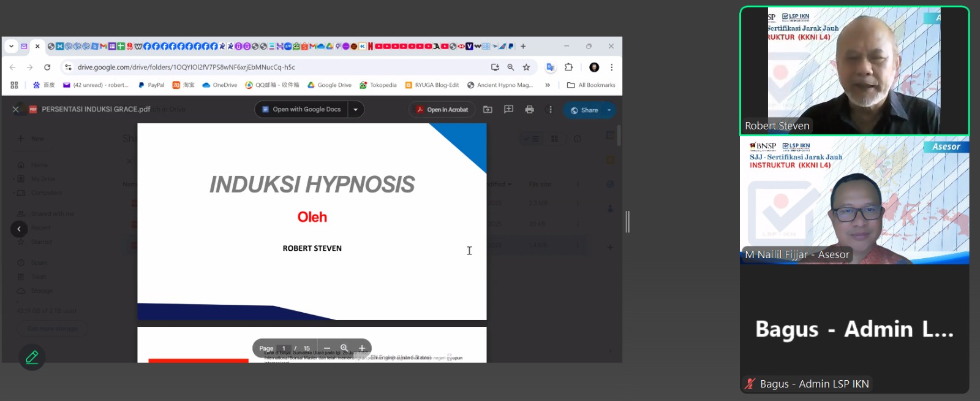Expand the hidden bookmarks chevron
This screenshot has height=401, width=980.
[548, 85]
